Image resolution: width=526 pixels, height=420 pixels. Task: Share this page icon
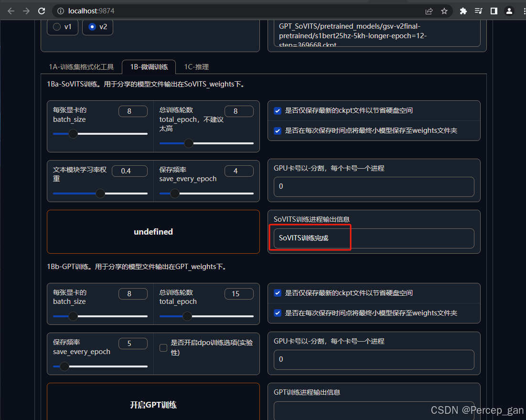[x=429, y=11]
